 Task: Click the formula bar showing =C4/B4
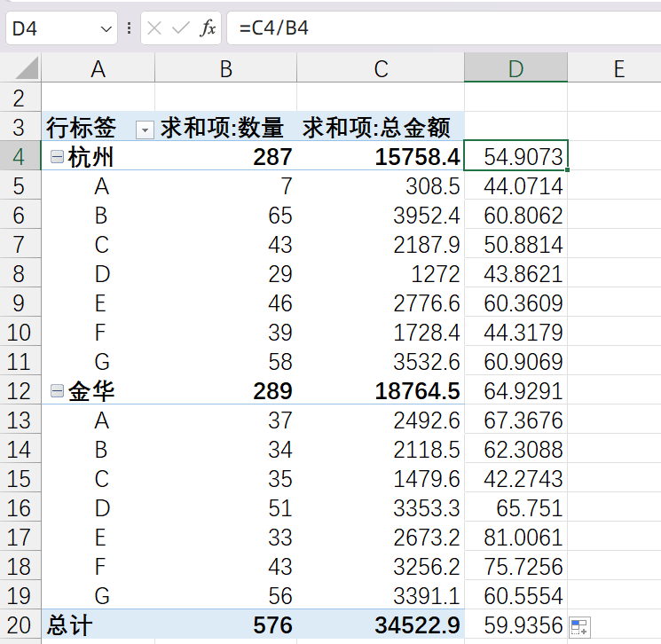click(444, 28)
